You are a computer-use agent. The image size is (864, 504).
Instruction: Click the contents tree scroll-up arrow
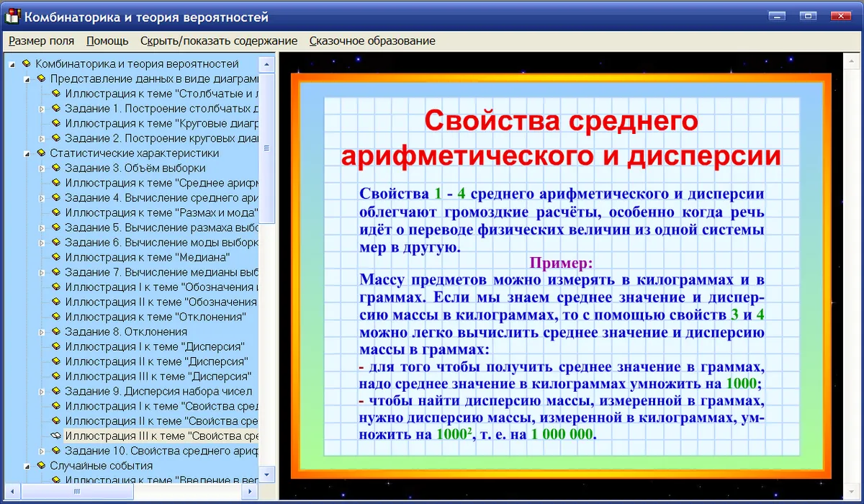click(267, 63)
